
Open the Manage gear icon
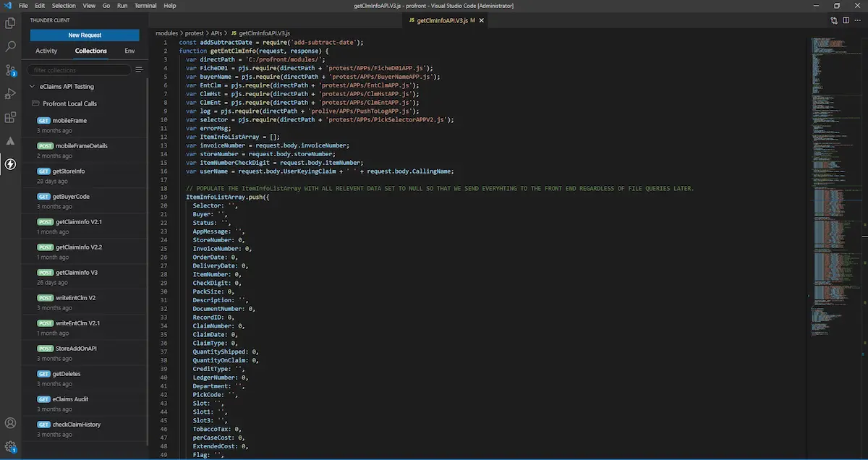(10, 447)
